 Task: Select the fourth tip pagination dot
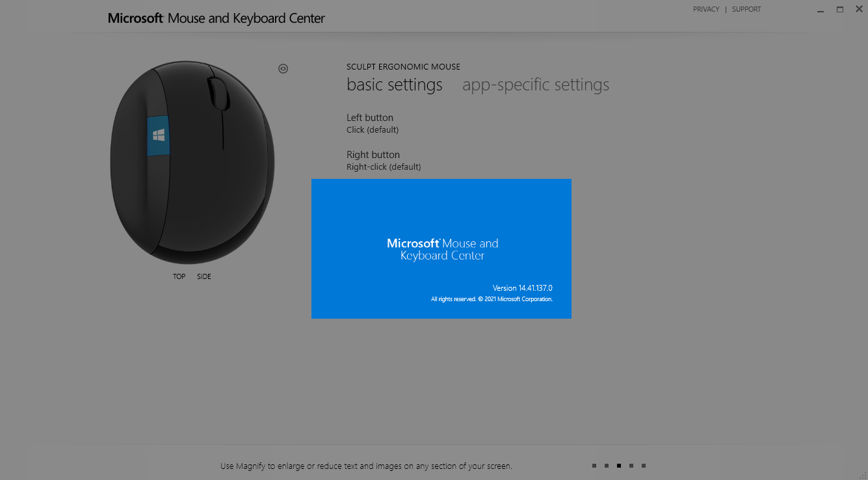[631, 466]
